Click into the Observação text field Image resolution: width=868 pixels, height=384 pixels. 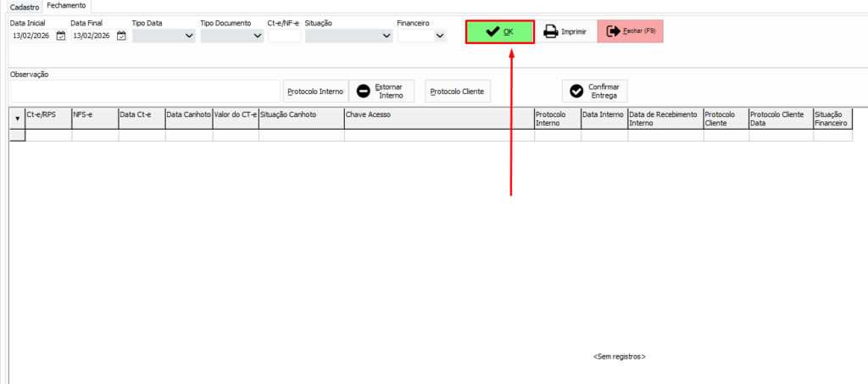pos(144,90)
